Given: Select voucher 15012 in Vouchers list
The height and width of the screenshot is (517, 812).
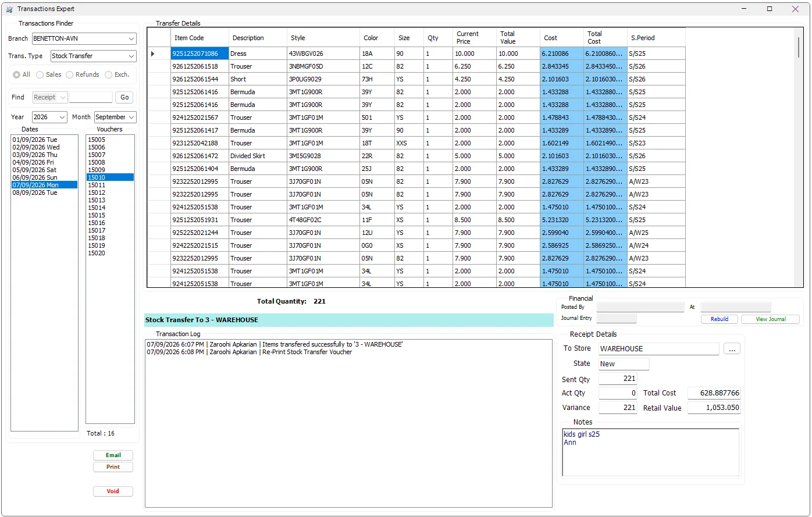Looking at the screenshot, I should tap(110, 192).
